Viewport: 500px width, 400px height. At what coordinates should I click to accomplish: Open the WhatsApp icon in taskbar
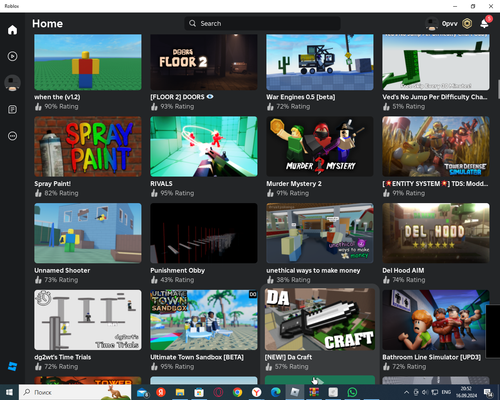(x=352, y=392)
